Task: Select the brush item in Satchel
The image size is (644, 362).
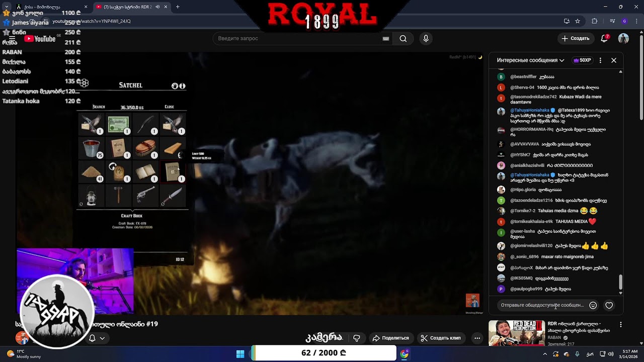Action: 145,148
